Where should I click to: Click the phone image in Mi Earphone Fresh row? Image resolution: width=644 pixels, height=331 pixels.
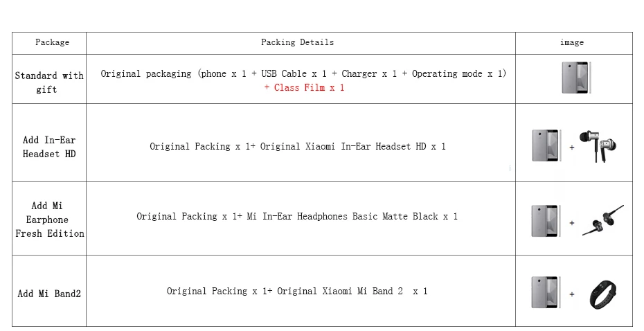click(546, 221)
